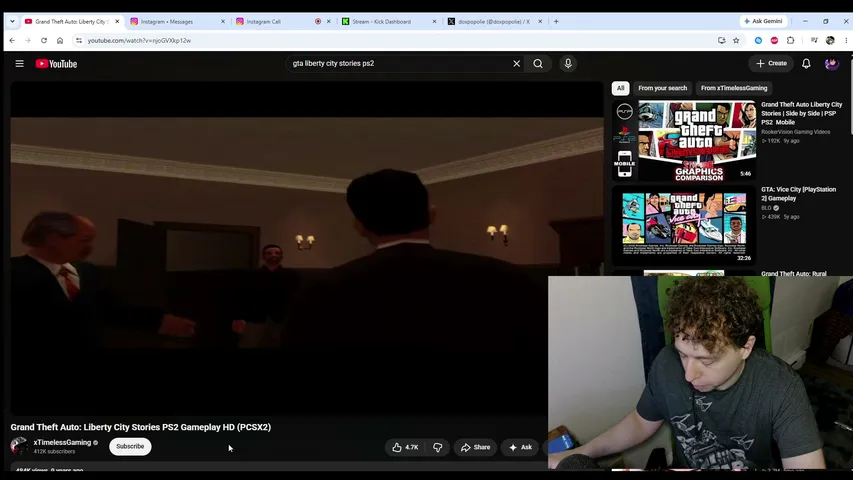
Task: Open the YouTube guide hamburger menu
Action: pos(20,64)
